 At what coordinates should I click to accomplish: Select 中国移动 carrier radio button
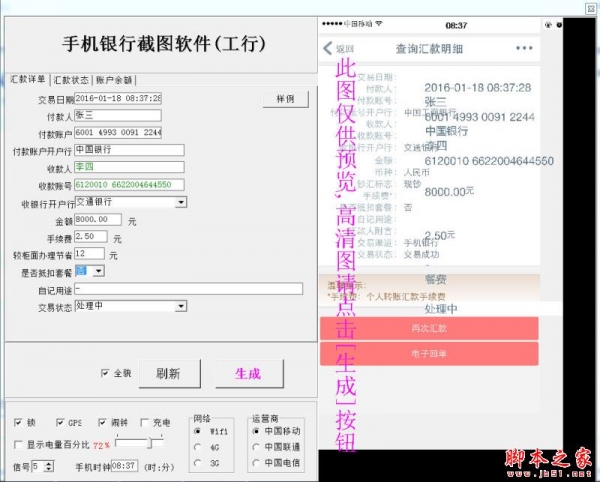[x=256, y=431]
